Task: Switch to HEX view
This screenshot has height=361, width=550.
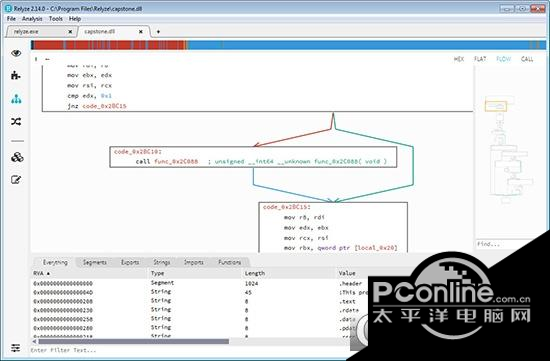Action: coord(459,59)
